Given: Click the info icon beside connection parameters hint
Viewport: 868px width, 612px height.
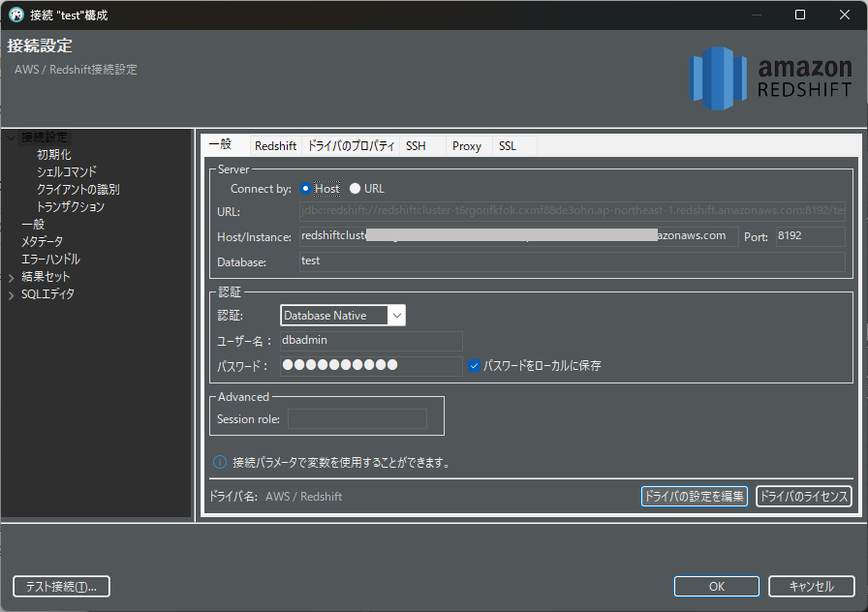Looking at the screenshot, I should click(x=220, y=462).
